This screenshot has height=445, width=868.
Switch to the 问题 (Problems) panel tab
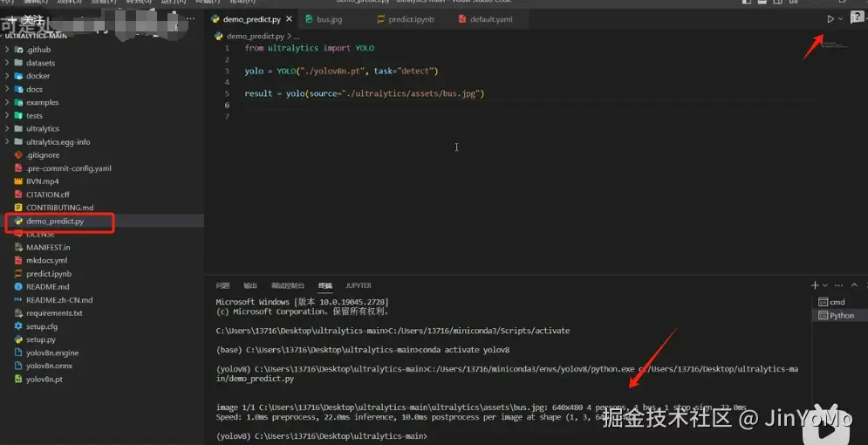222,285
